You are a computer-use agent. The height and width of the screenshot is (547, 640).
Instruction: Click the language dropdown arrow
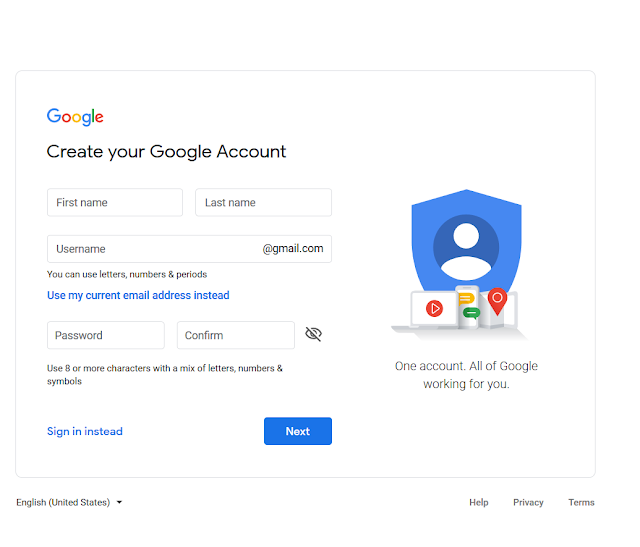[119, 502]
